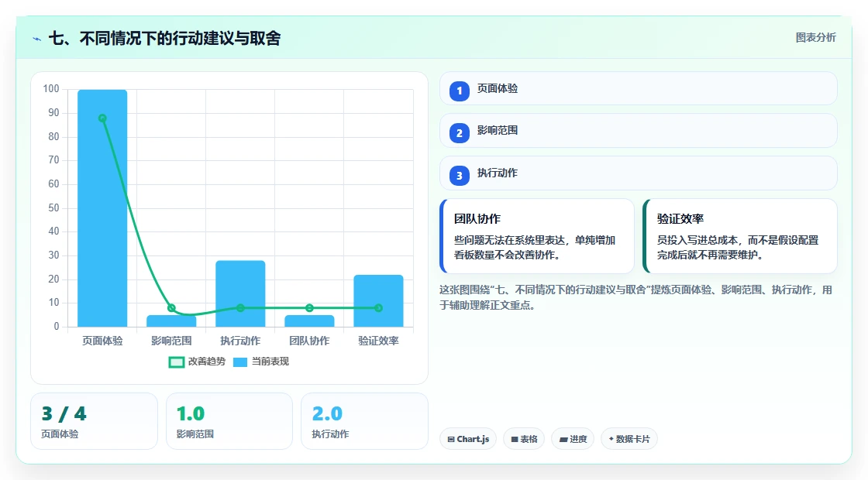
Task: Click the 100 y-axis value
Action: click(x=51, y=89)
